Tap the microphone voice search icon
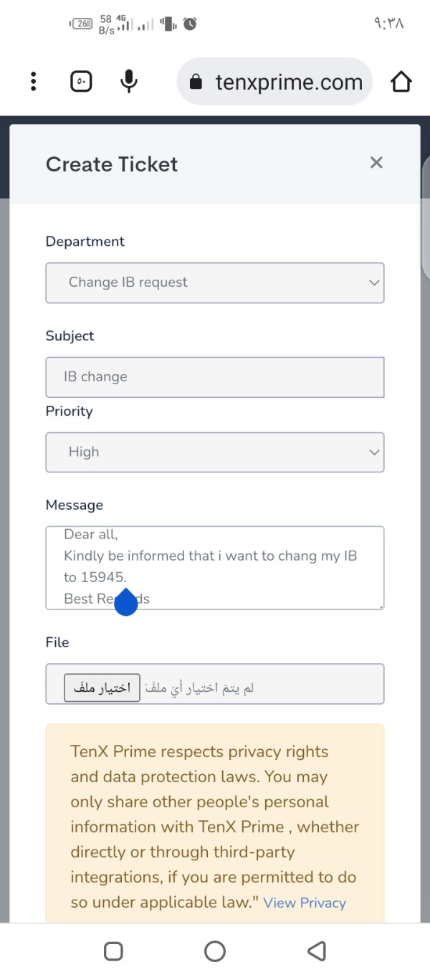Image resolution: width=430 pixels, height=980 pixels. pos(129,81)
